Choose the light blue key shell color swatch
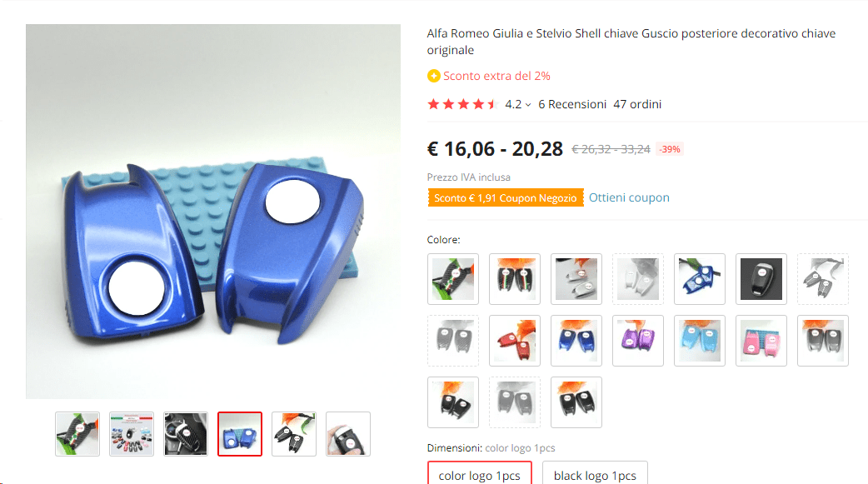 700,341
